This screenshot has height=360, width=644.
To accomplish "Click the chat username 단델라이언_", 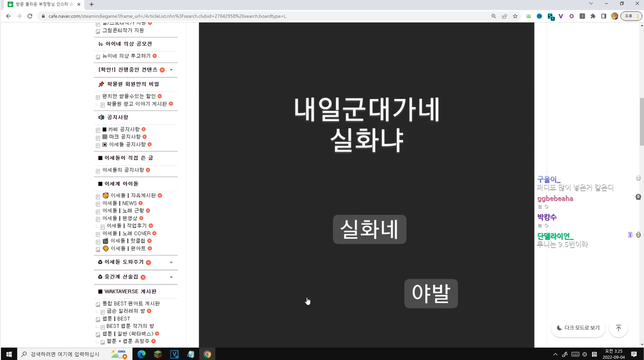I will 556,236.
